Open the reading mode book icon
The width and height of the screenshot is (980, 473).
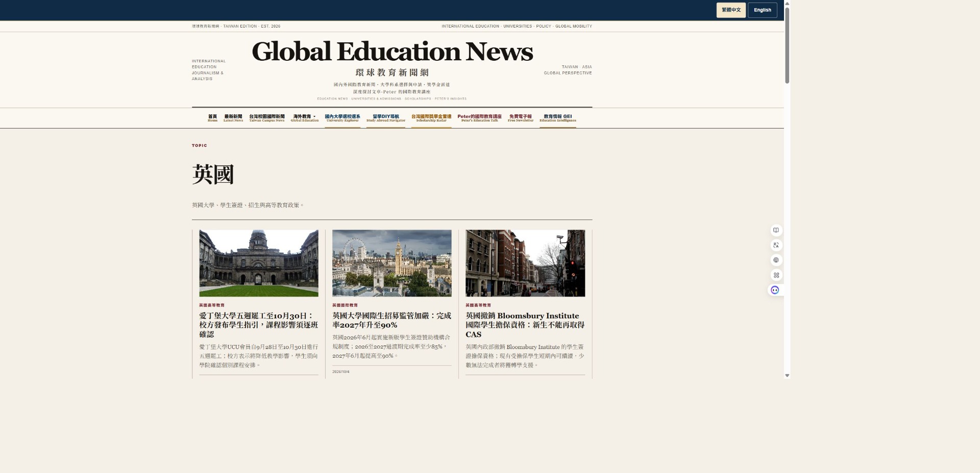pos(776,230)
